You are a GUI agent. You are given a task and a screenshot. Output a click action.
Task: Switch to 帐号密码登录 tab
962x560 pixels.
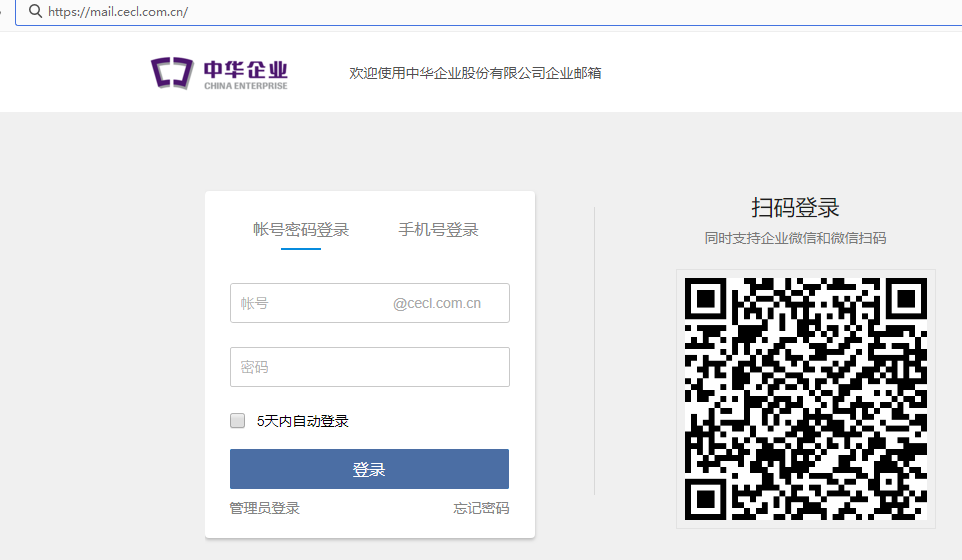pyautogui.click(x=301, y=230)
